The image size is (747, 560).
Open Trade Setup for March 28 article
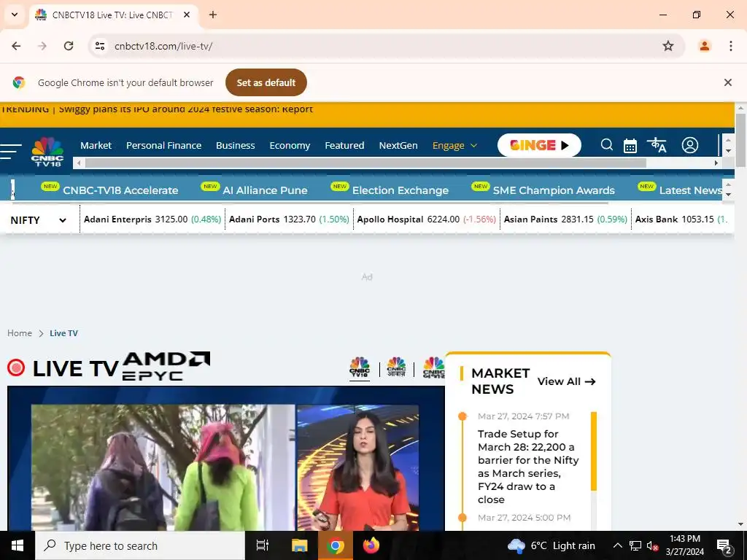(528, 467)
